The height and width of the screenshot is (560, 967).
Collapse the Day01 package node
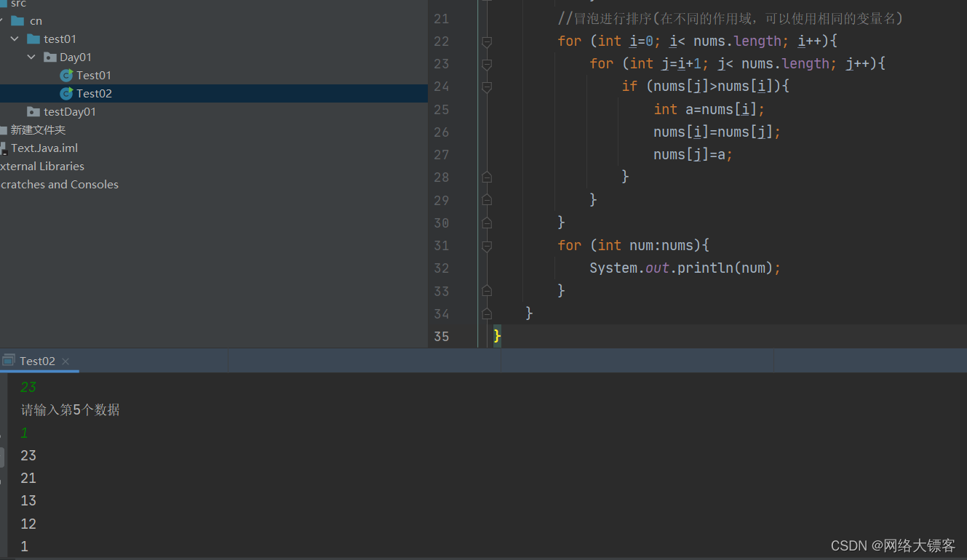(31, 57)
